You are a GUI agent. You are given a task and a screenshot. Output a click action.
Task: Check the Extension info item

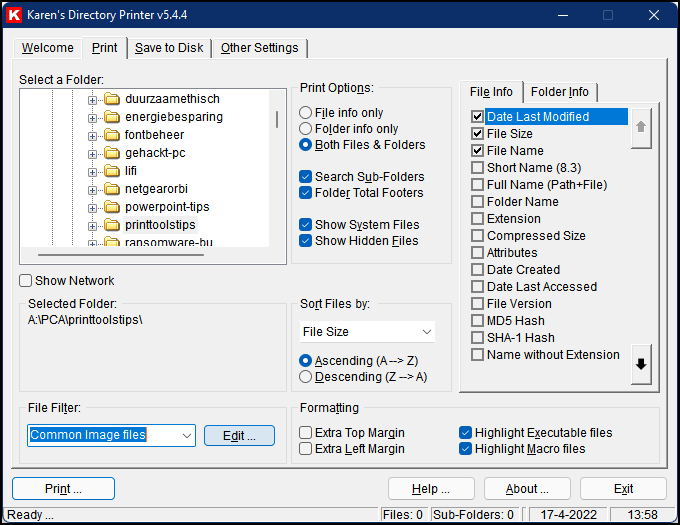tap(477, 219)
